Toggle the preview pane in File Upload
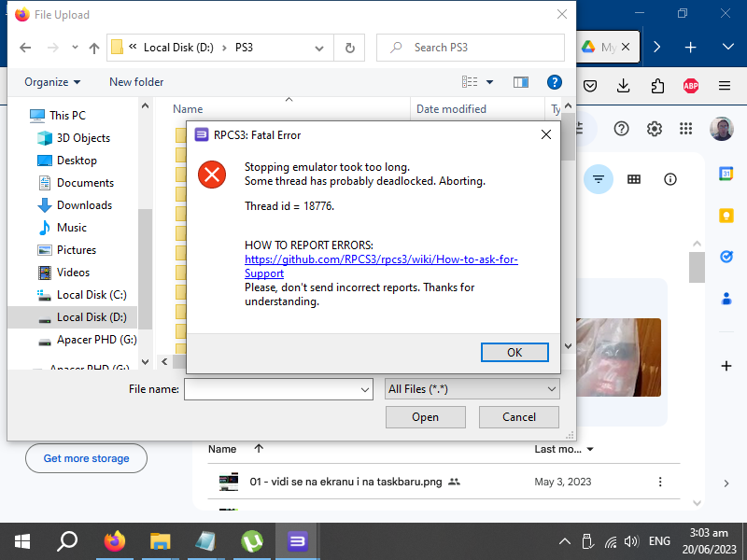This screenshot has height=560, width=747. (520, 82)
